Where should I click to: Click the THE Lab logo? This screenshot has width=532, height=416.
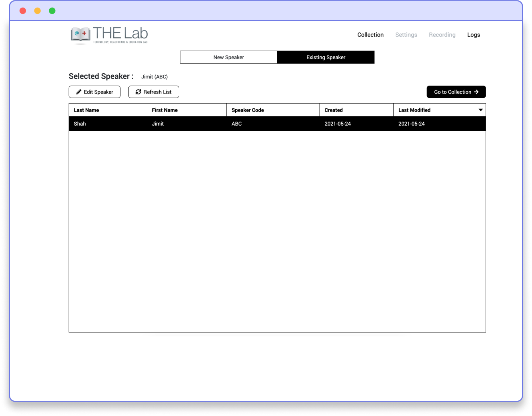[x=109, y=35]
